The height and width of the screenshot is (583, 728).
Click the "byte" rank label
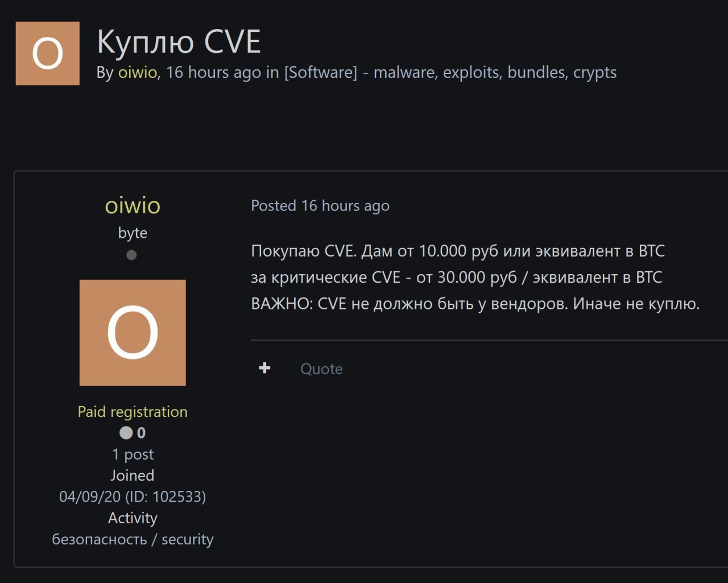pyautogui.click(x=133, y=233)
